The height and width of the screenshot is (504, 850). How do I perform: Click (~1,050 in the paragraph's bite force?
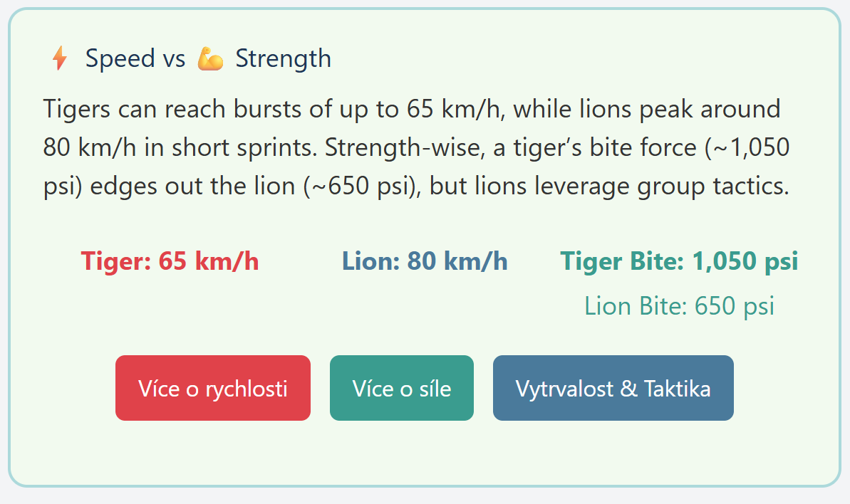[x=747, y=148]
